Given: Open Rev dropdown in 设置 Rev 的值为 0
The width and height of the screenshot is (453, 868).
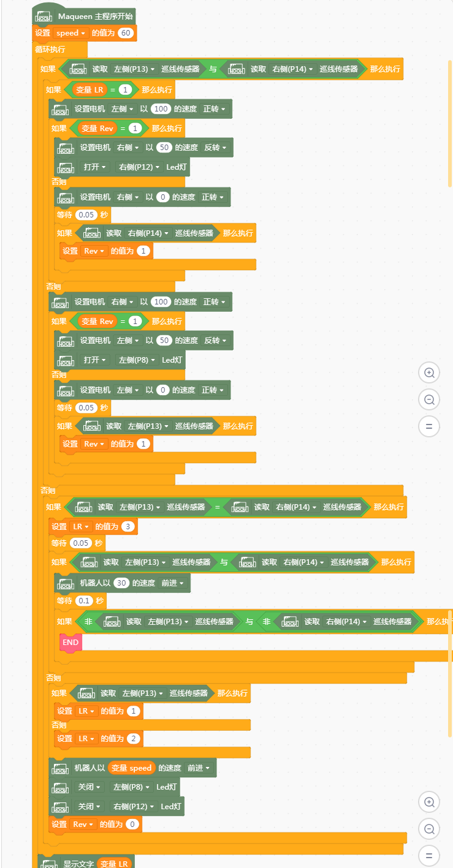Looking at the screenshot, I should (83, 825).
